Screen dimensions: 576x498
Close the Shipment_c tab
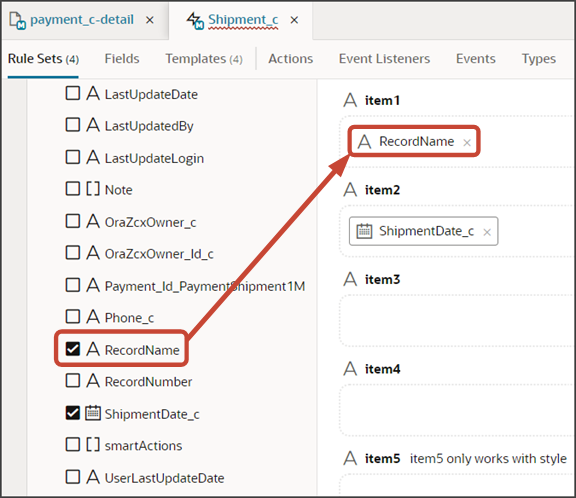click(x=294, y=20)
